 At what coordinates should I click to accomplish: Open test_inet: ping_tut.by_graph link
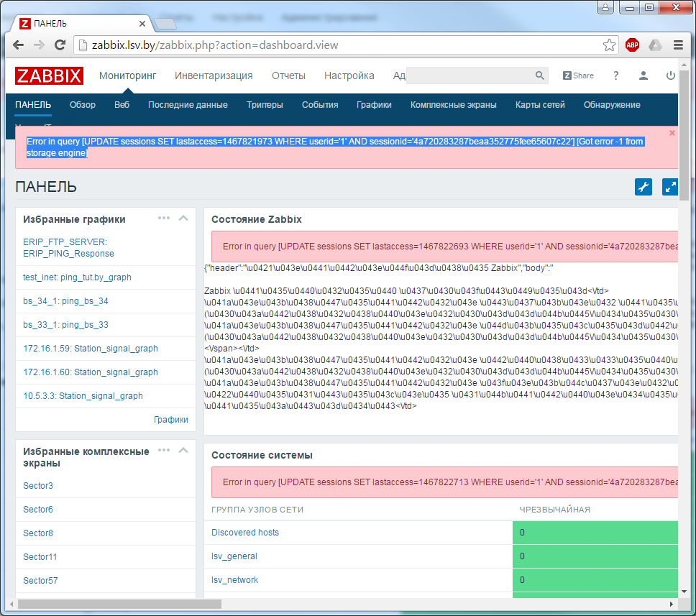(x=77, y=277)
